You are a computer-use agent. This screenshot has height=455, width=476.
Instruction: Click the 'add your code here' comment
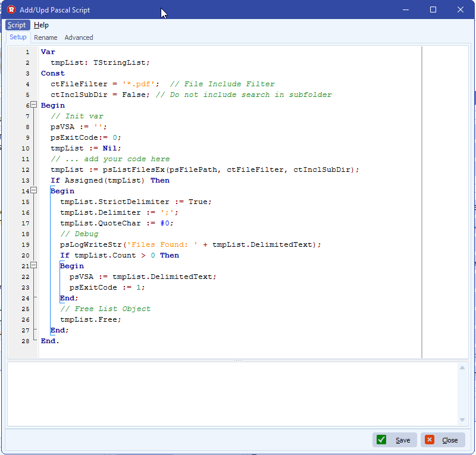click(127, 159)
